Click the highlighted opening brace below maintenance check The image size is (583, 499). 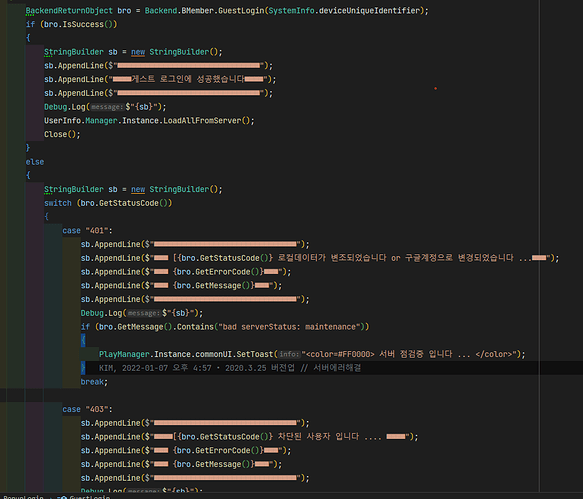83,340
